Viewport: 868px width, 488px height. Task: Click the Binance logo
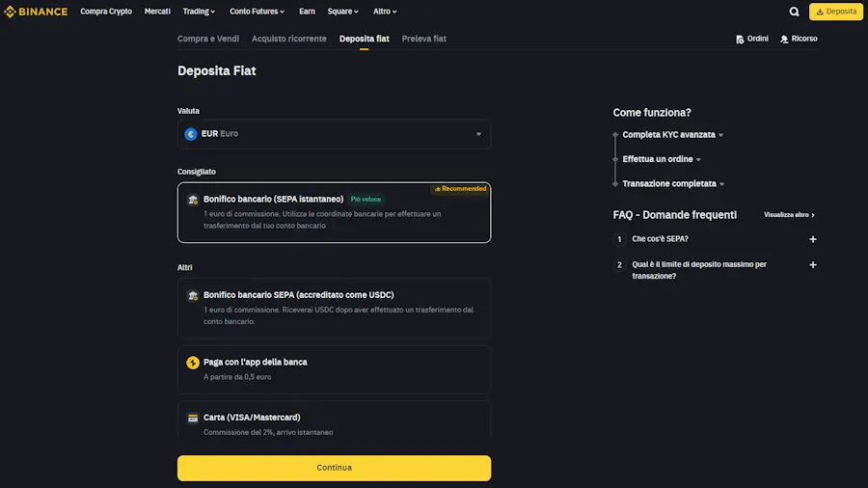coord(36,12)
